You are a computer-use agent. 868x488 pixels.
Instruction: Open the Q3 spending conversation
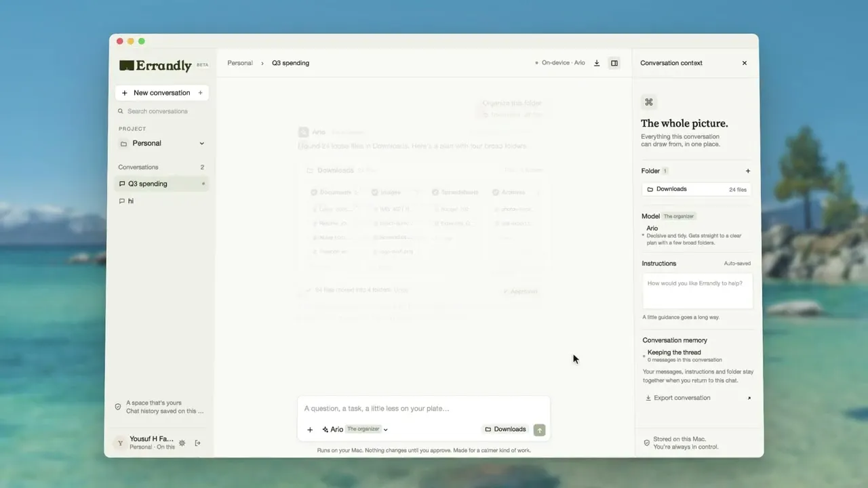pos(162,184)
